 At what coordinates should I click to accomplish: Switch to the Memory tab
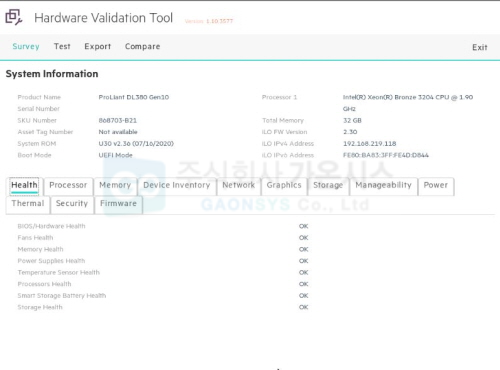click(115, 186)
